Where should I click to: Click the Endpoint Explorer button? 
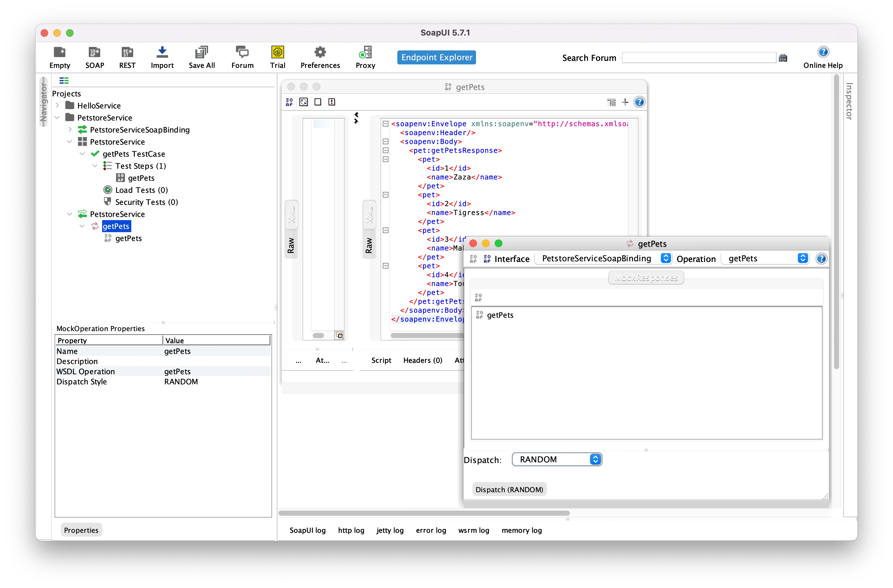pos(436,57)
